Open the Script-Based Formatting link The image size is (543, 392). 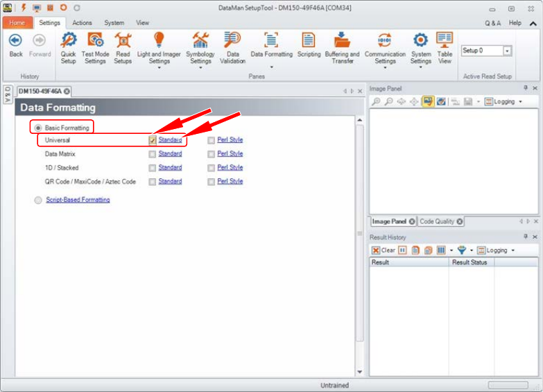(x=78, y=200)
